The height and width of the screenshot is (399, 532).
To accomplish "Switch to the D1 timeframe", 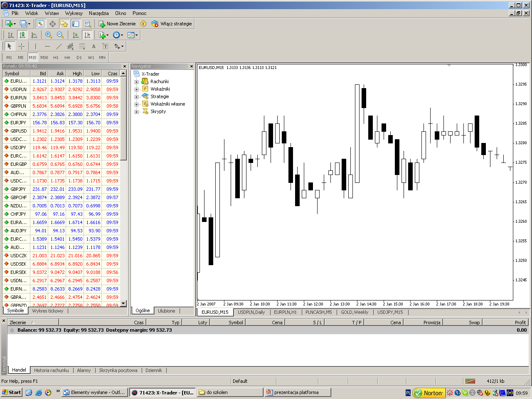I will point(79,57).
